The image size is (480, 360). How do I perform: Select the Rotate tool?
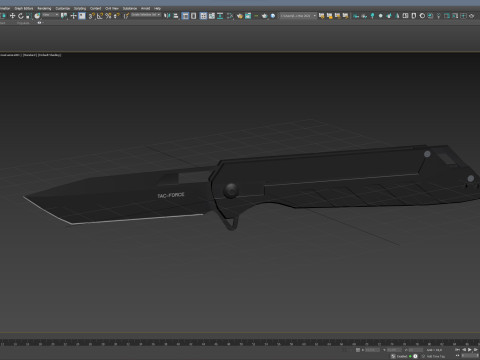(x=21, y=16)
